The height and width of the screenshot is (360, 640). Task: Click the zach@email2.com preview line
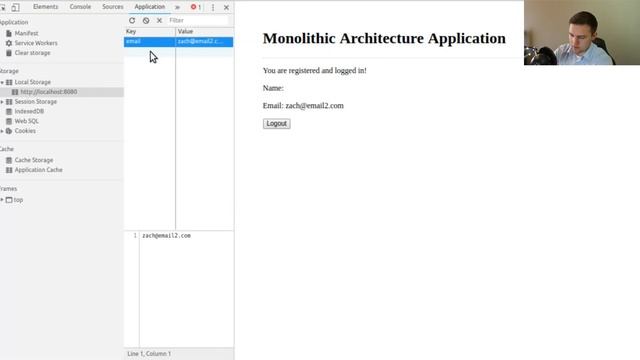click(x=166, y=236)
